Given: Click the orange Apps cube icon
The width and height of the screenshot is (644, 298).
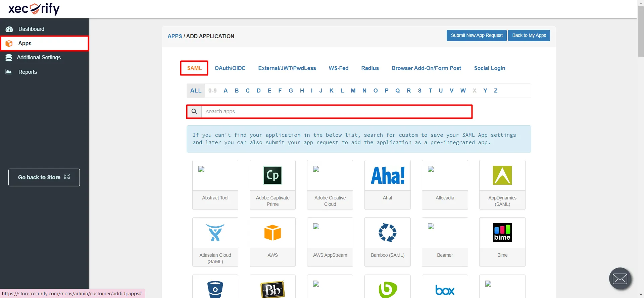Looking at the screenshot, I should tap(9, 44).
